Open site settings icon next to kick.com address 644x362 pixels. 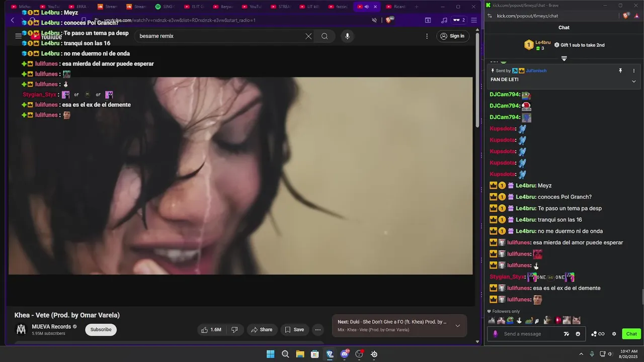(490, 16)
